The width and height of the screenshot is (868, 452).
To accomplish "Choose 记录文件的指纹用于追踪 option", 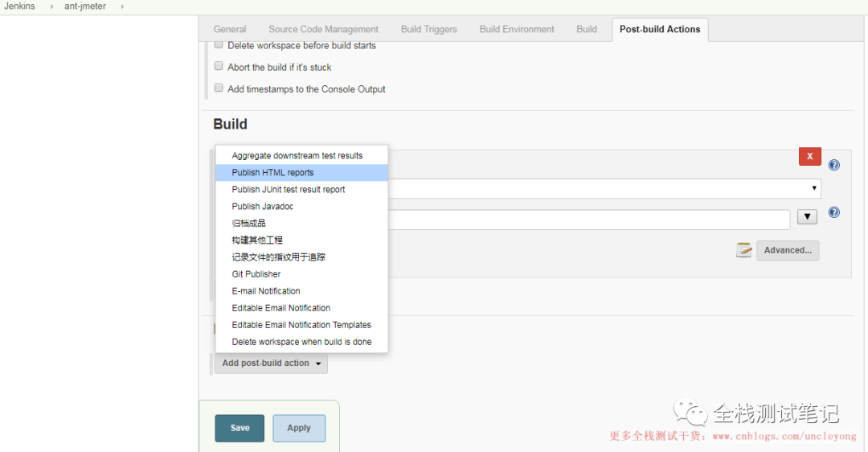I will coord(301,257).
